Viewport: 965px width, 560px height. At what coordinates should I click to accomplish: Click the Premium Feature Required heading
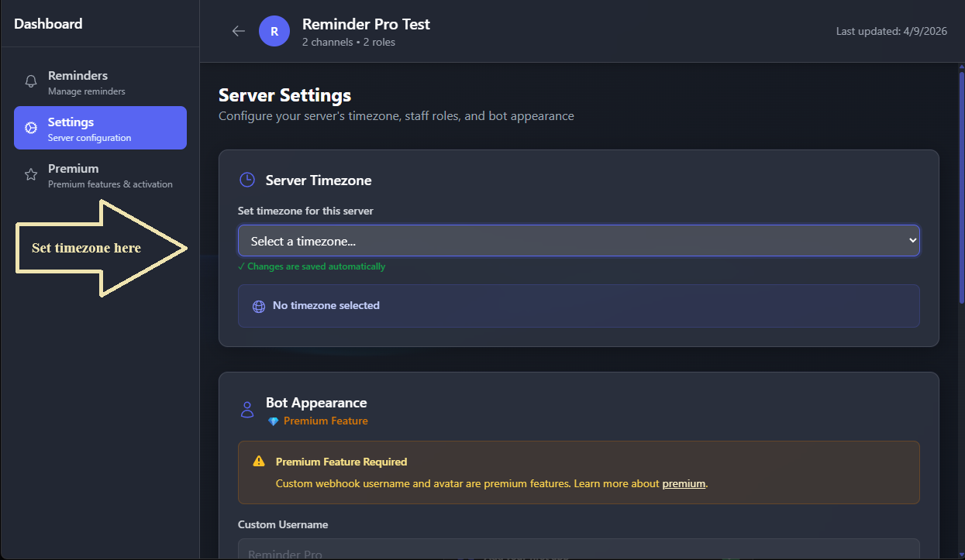point(341,462)
